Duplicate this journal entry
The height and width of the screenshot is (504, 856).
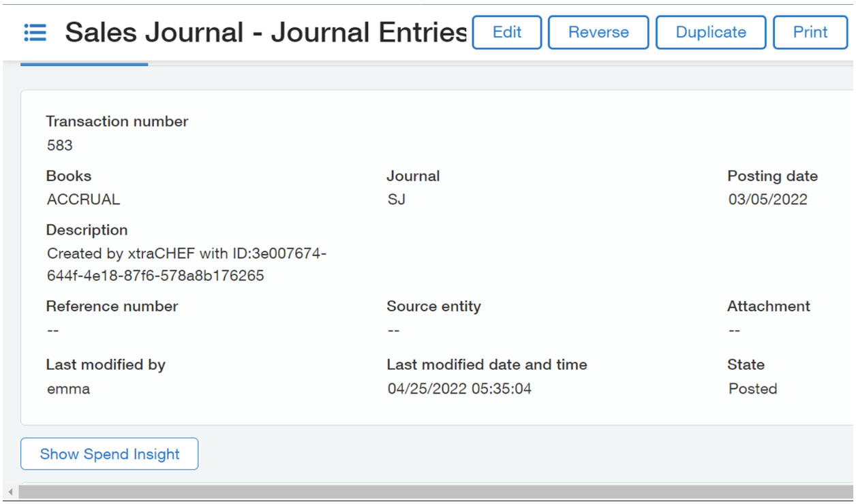coord(710,32)
